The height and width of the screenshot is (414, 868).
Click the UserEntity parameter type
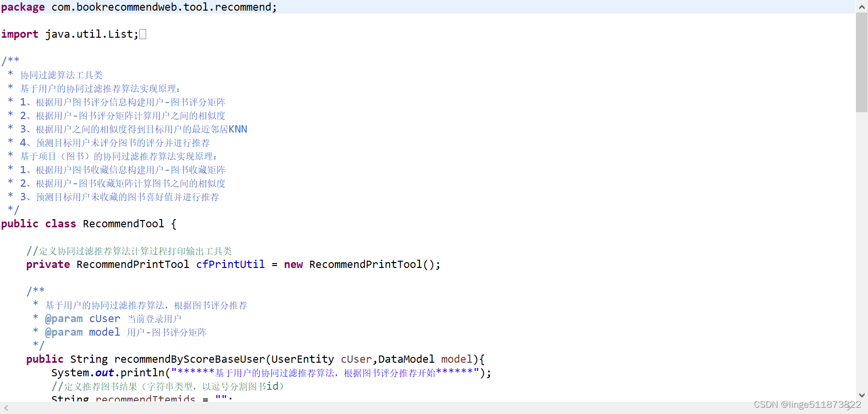[302, 359]
